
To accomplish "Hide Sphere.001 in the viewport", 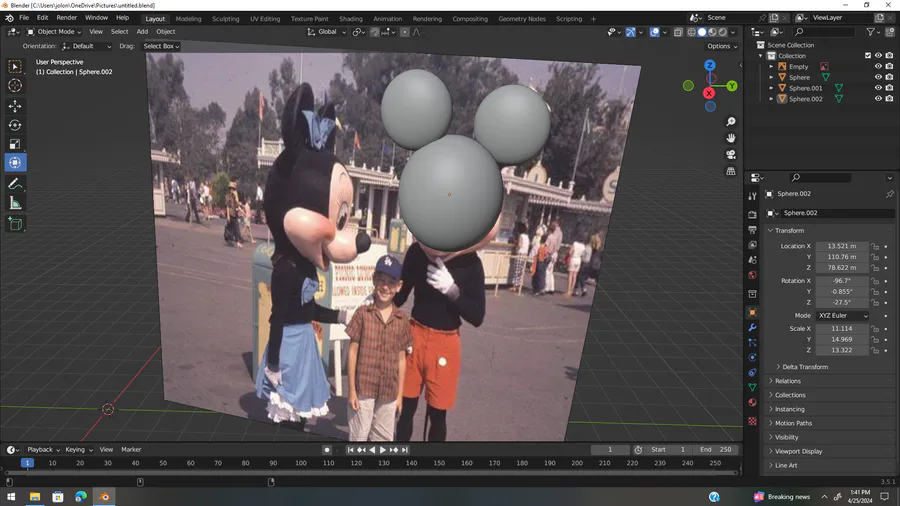I will tap(878, 88).
